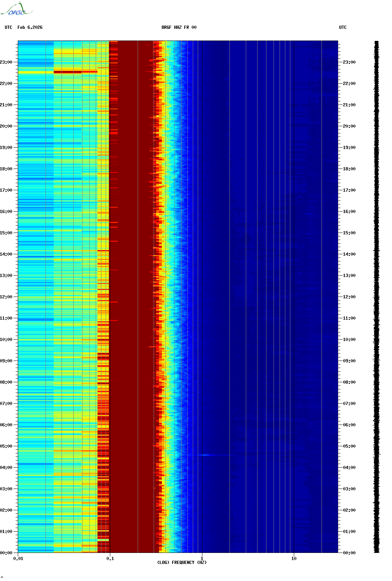Click the 12:00 time label on left axis

point(6,297)
